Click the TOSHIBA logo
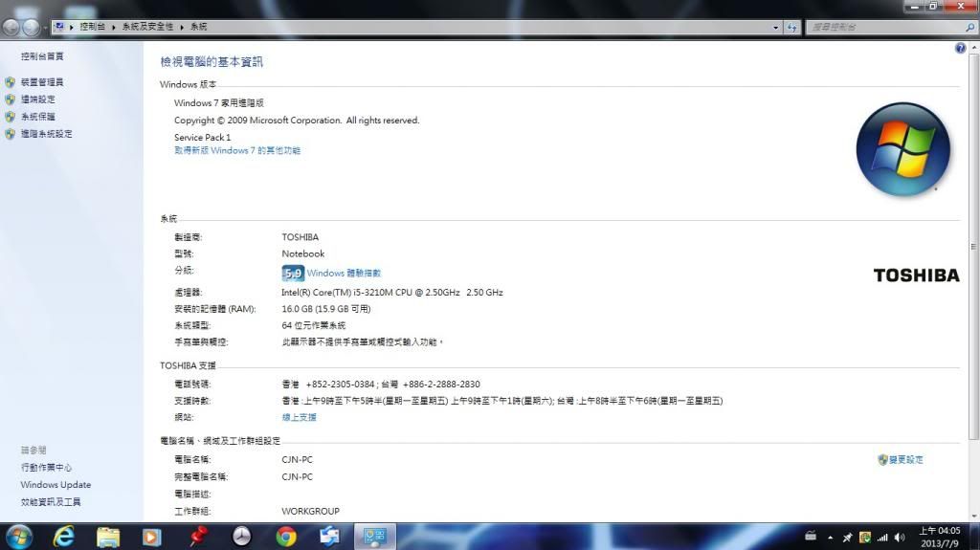The width and height of the screenshot is (980, 550). [916, 275]
